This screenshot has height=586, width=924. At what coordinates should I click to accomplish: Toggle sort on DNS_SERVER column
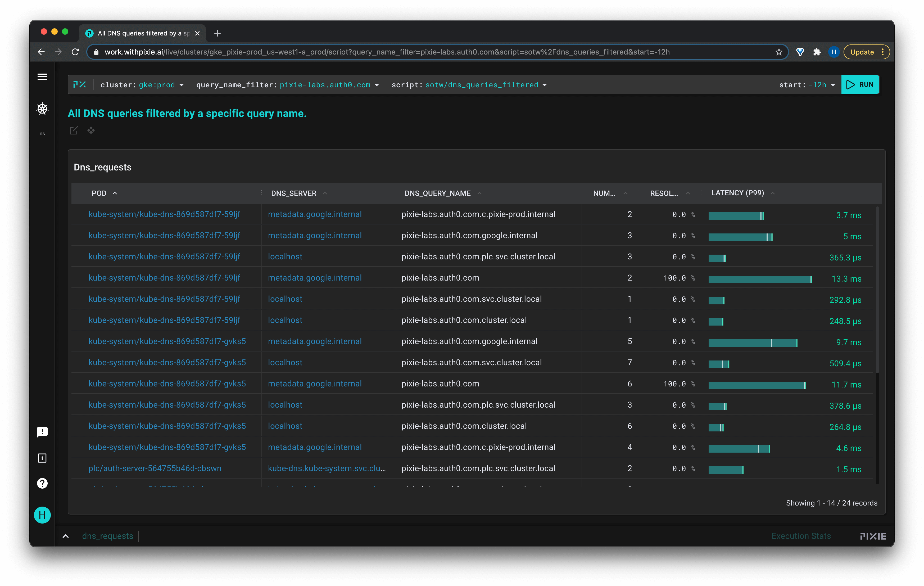[x=293, y=193]
